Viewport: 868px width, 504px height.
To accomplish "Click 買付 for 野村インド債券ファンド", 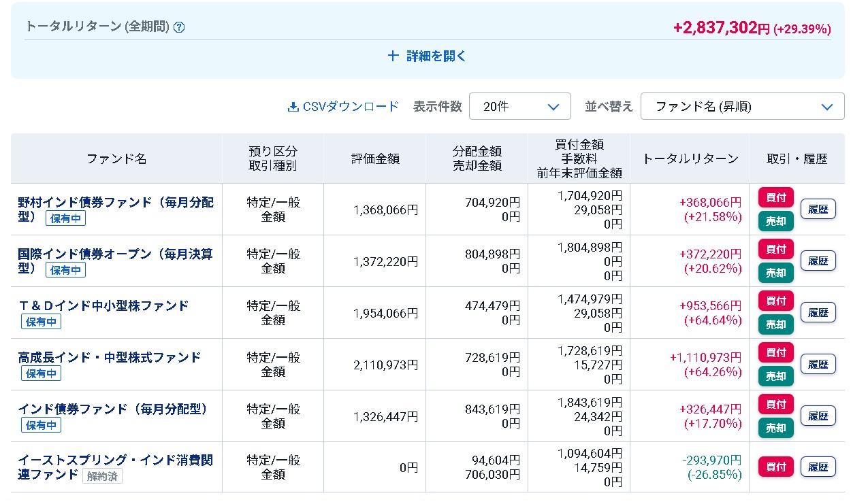I will click(775, 197).
